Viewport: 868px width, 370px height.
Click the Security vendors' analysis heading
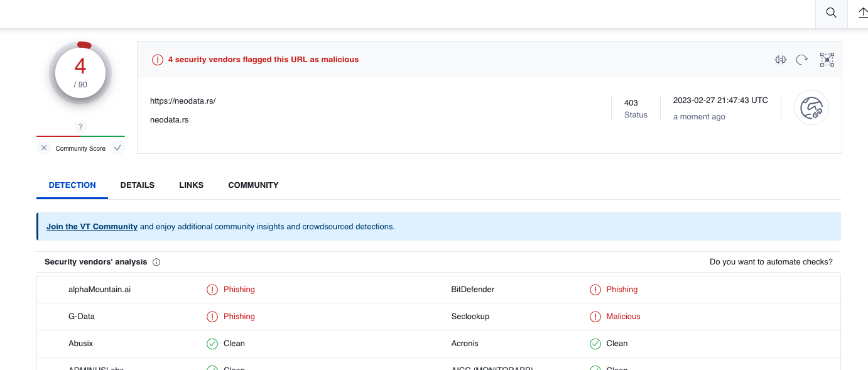96,262
